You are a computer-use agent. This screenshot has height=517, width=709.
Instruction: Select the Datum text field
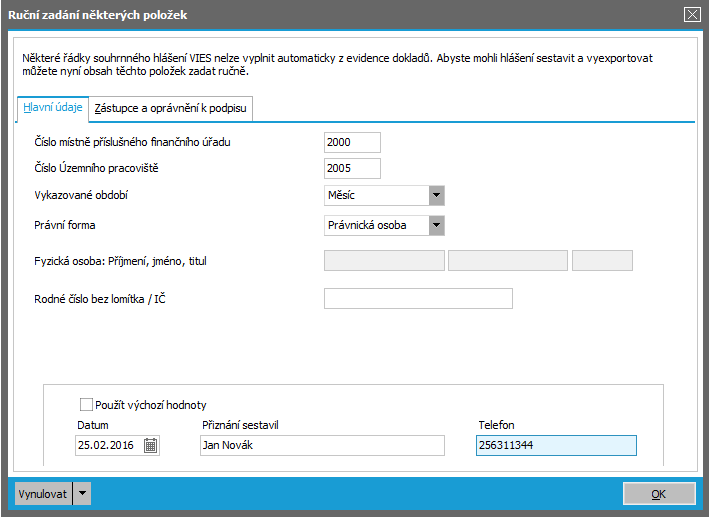tap(108, 446)
